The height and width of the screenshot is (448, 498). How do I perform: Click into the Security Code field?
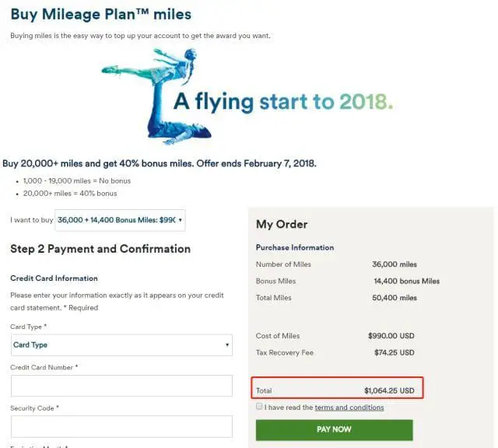pyautogui.click(x=121, y=426)
